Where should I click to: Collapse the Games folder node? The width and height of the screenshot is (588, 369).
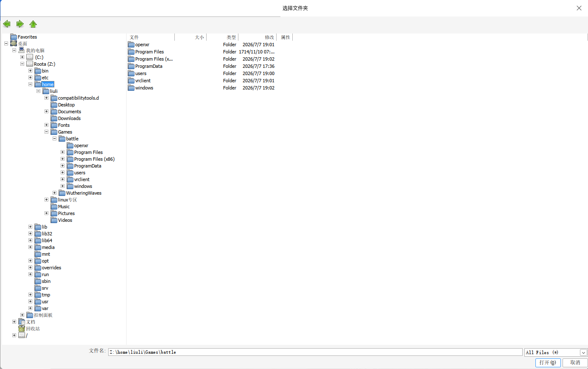tap(46, 132)
